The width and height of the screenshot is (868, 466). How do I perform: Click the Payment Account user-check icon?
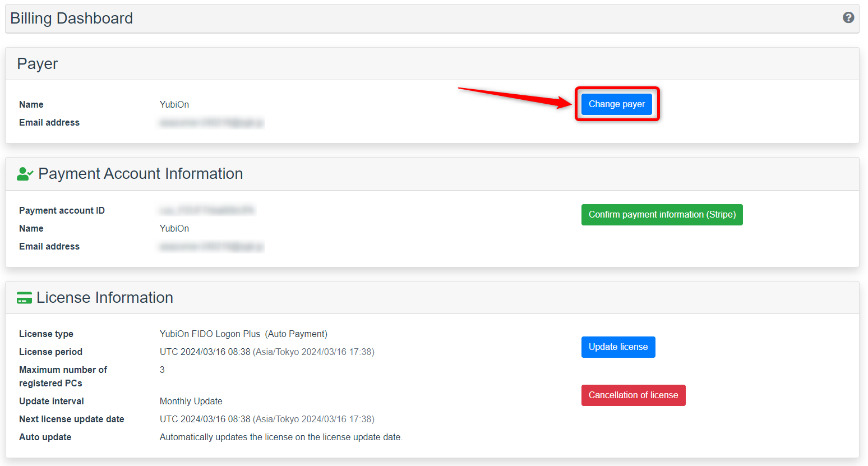point(25,174)
